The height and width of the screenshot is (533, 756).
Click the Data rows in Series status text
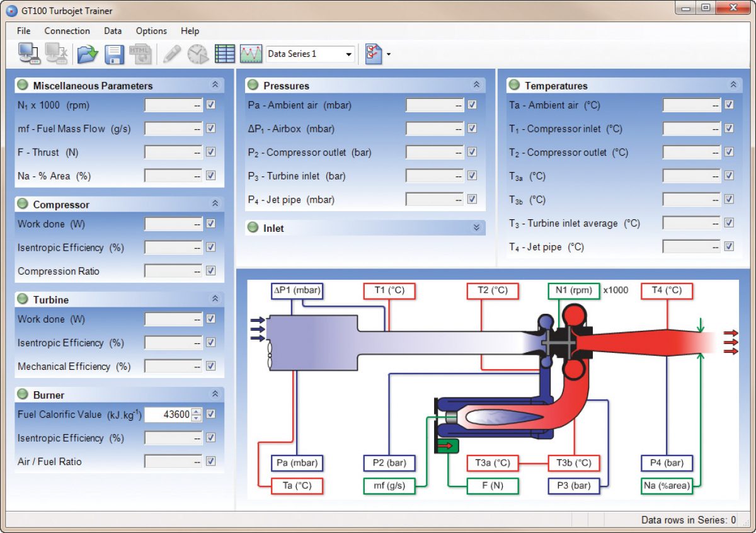(689, 520)
